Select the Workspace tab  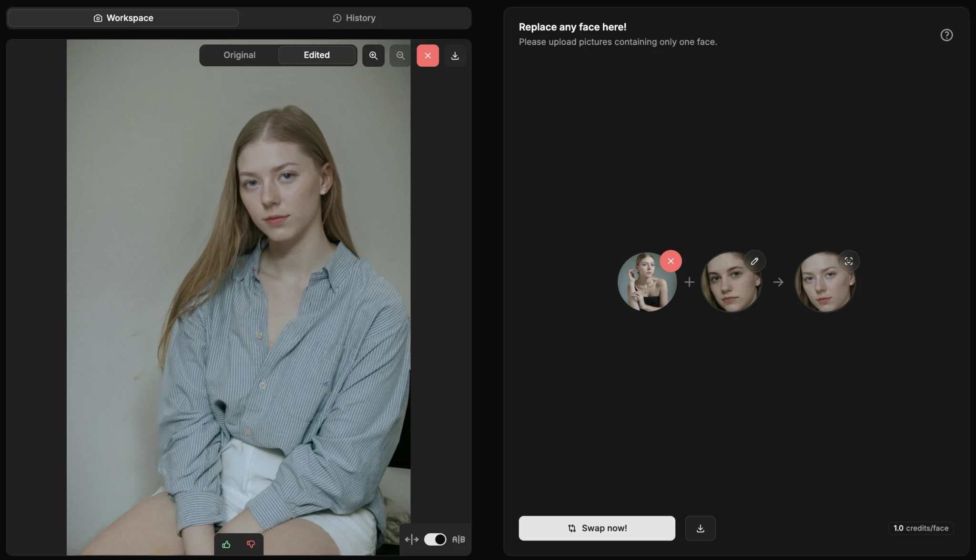point(123,18)
